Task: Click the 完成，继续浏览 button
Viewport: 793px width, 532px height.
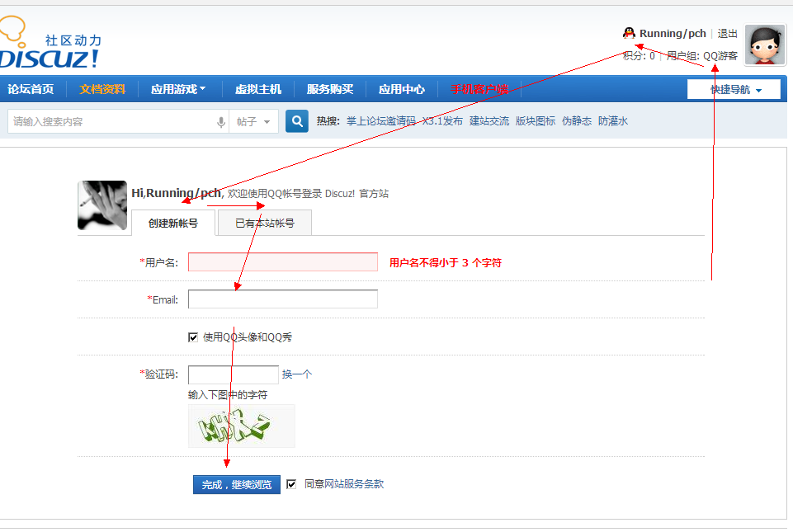Action: point(237,485)
